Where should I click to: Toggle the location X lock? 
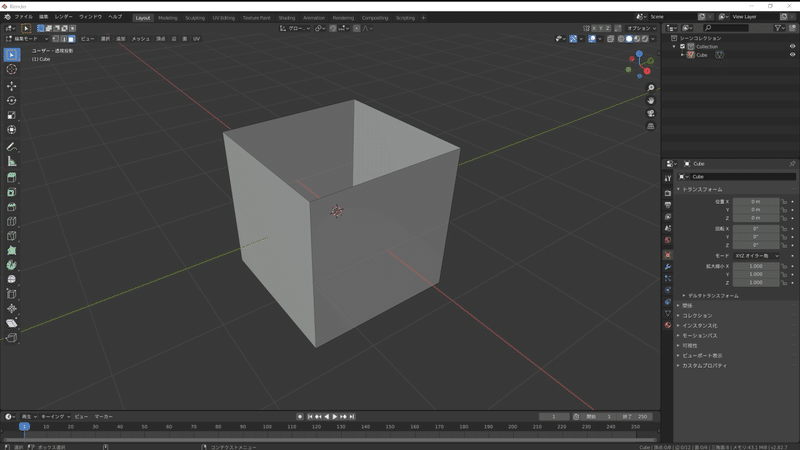coord(784,202)
